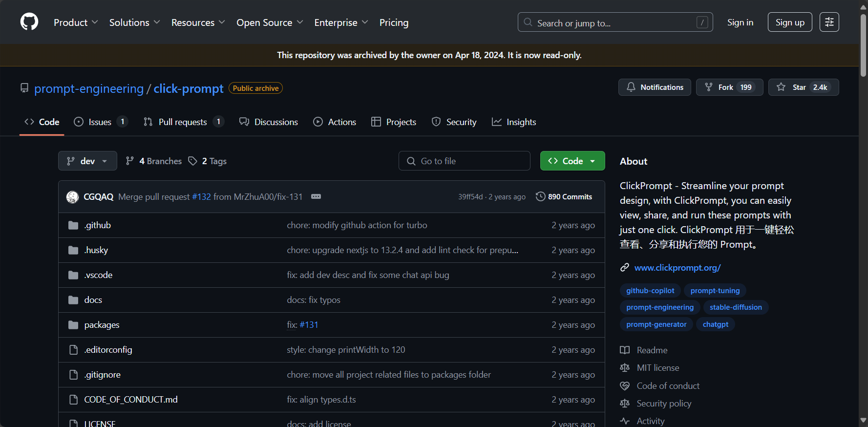Image resolution: width=868 pixels, height=427 pixels.
Task: Click the magnifier icon in the header search box
Action: 528,22
